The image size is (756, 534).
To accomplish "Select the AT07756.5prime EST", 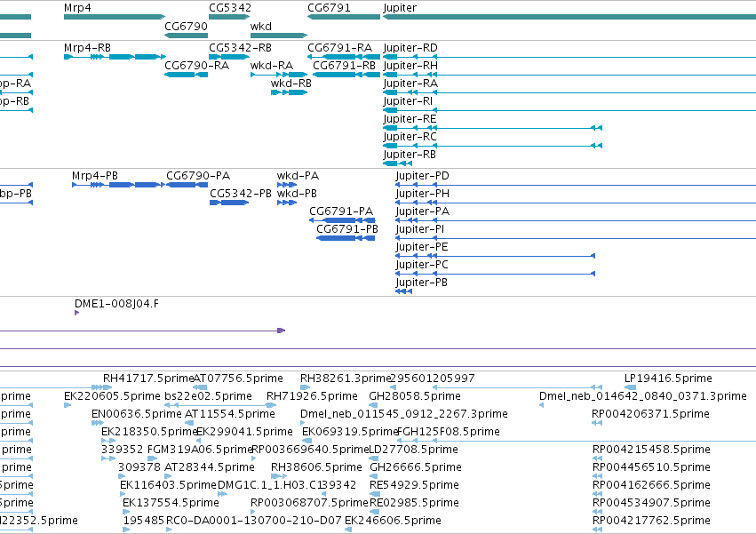I will [200, 387].
